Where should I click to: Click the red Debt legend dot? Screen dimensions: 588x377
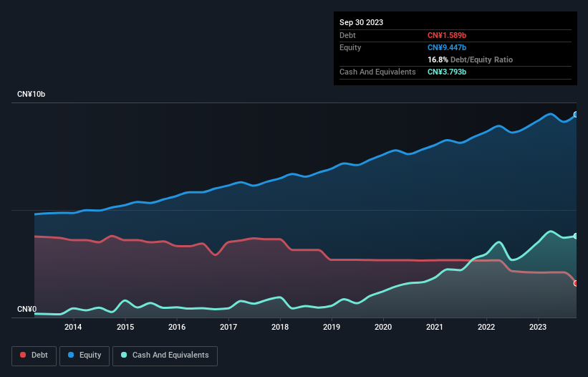coord(23,355)
